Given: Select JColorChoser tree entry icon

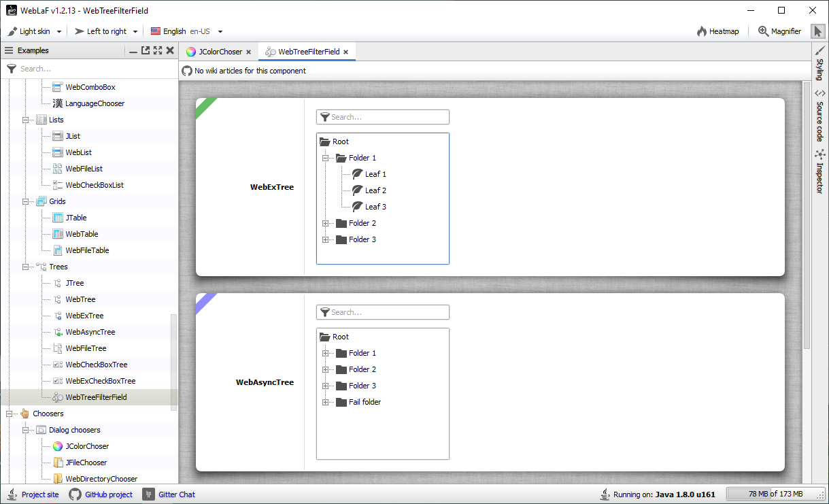Looking at the screenshot, I should pyautogui.click(x=58, y=446).
